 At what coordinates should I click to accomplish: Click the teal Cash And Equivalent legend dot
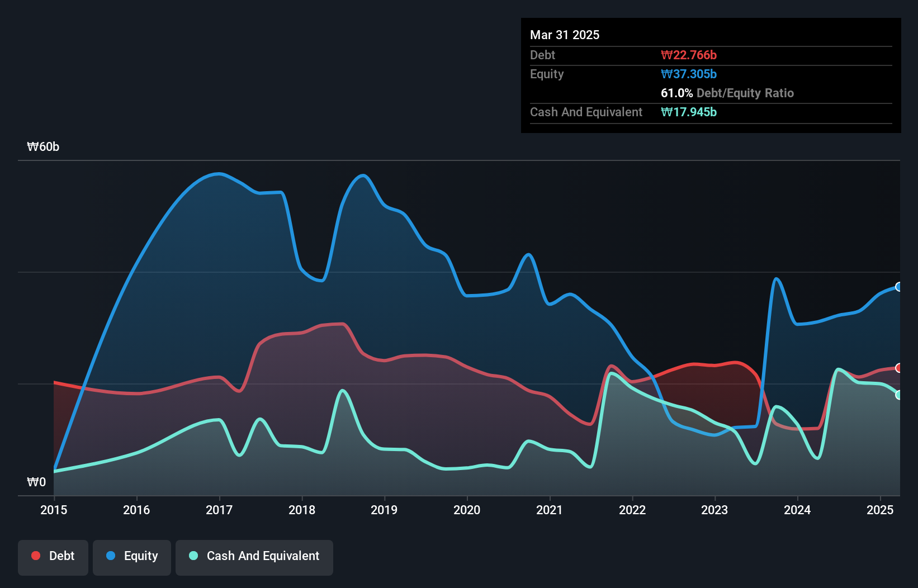click(x=192, y=556)
